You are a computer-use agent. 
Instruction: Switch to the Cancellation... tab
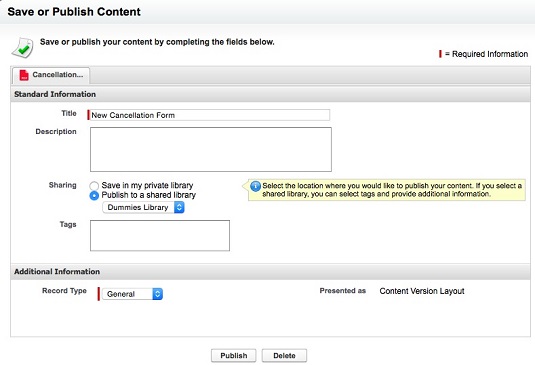click(x=51, y=75)
